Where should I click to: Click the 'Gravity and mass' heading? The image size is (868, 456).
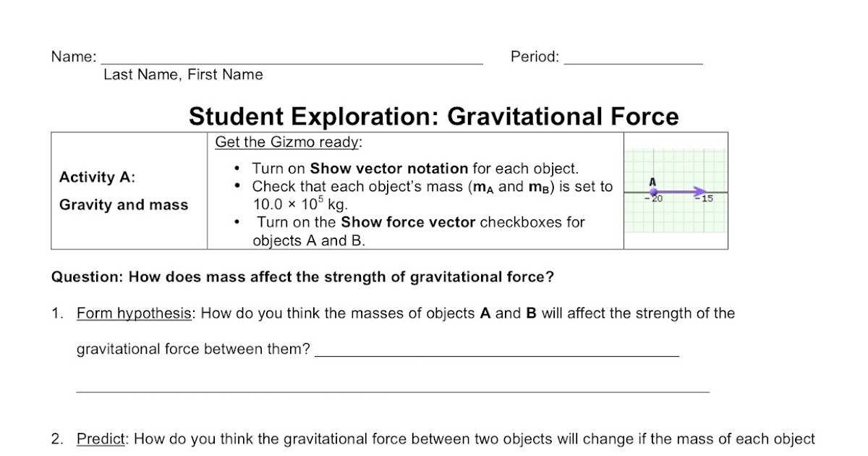pyautogui.click(x=124, y=205)
